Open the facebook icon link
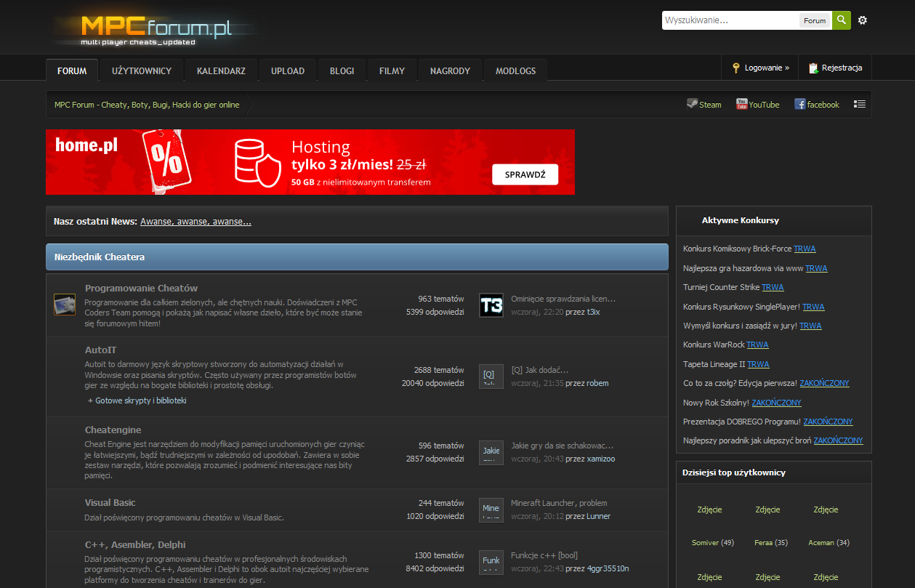Viewport: 915px width, 588px height. pyautogui.click(x=800, y=104)
